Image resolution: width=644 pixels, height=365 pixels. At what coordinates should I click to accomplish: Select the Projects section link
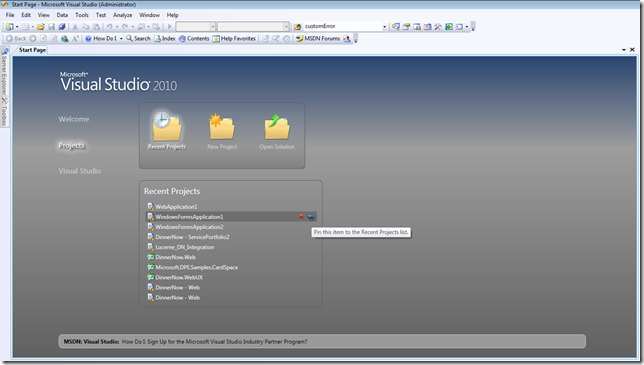click(x=71, y=145)
